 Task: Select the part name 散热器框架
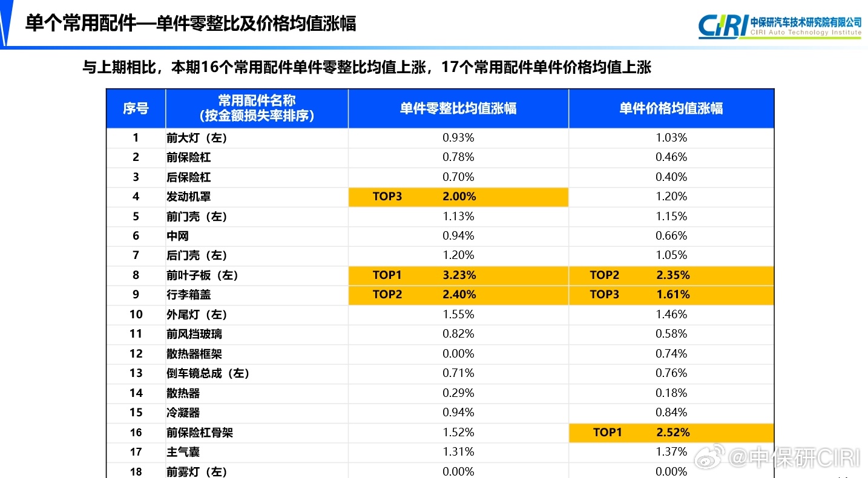click(194, 354)
